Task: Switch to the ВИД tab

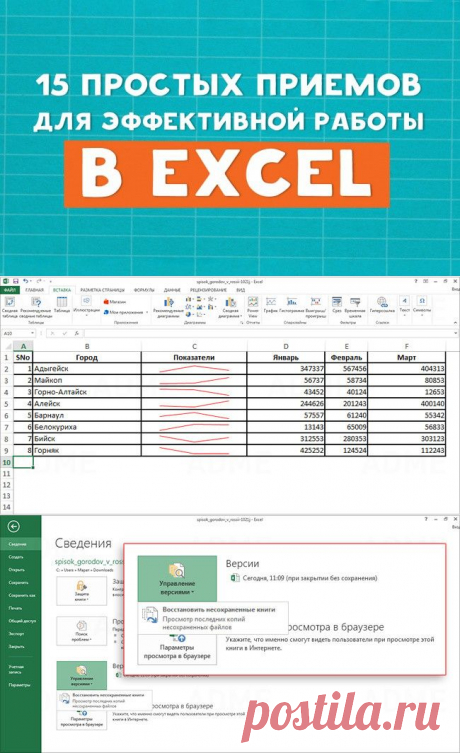Action: coord(241,290)
